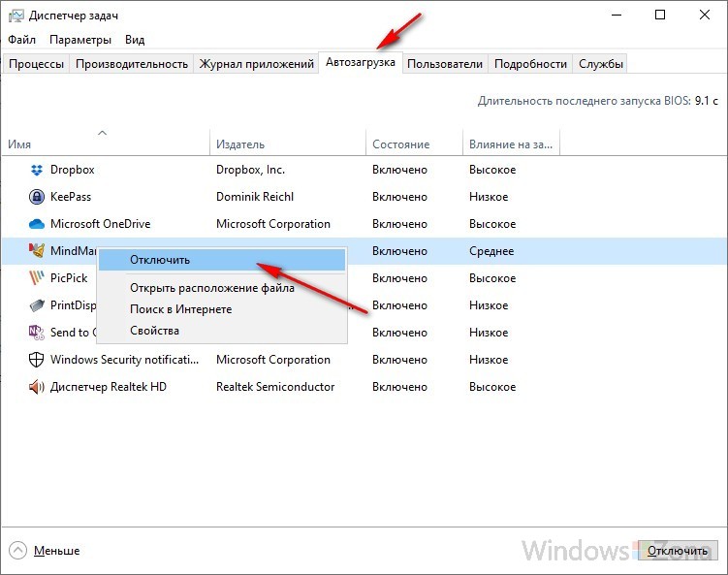The image size is (728, 575).
Task: Close the Task Manager window
Action: 705,16
